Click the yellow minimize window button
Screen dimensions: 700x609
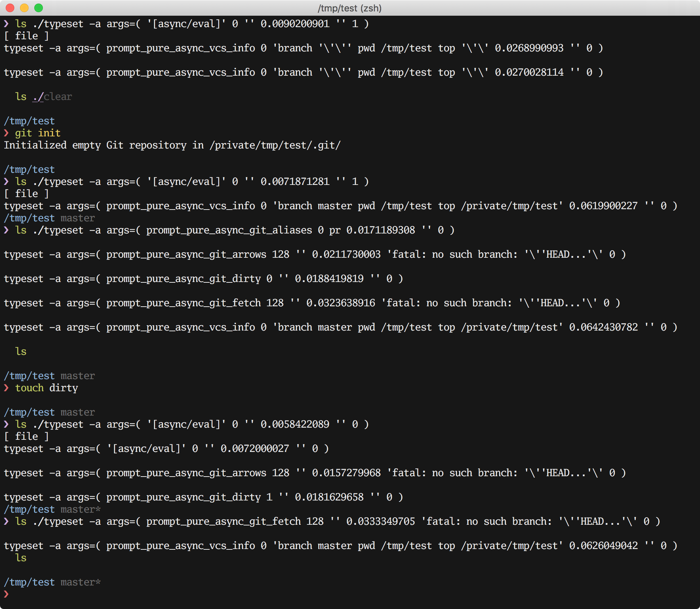[x=24, y=7]
